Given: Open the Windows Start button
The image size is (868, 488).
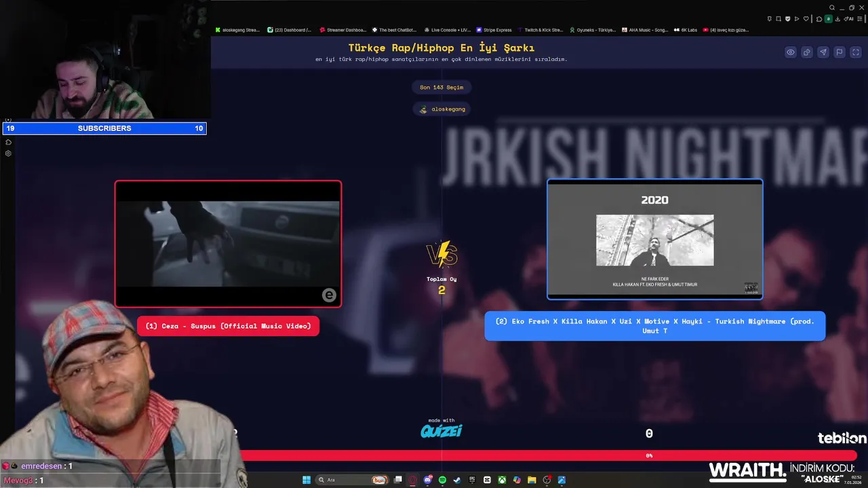Looking at the screenshot, I should 307,480.
